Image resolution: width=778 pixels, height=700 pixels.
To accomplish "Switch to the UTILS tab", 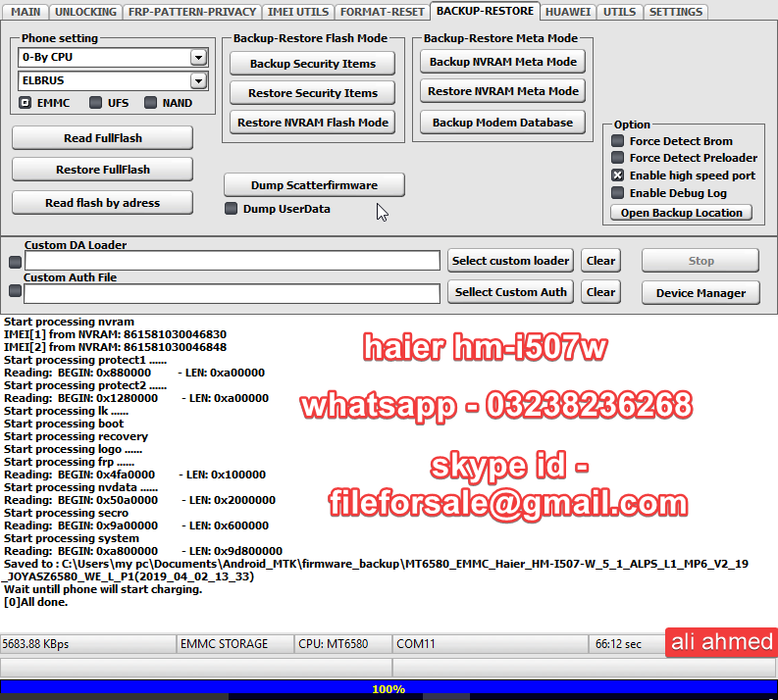I will pos(619,12).
